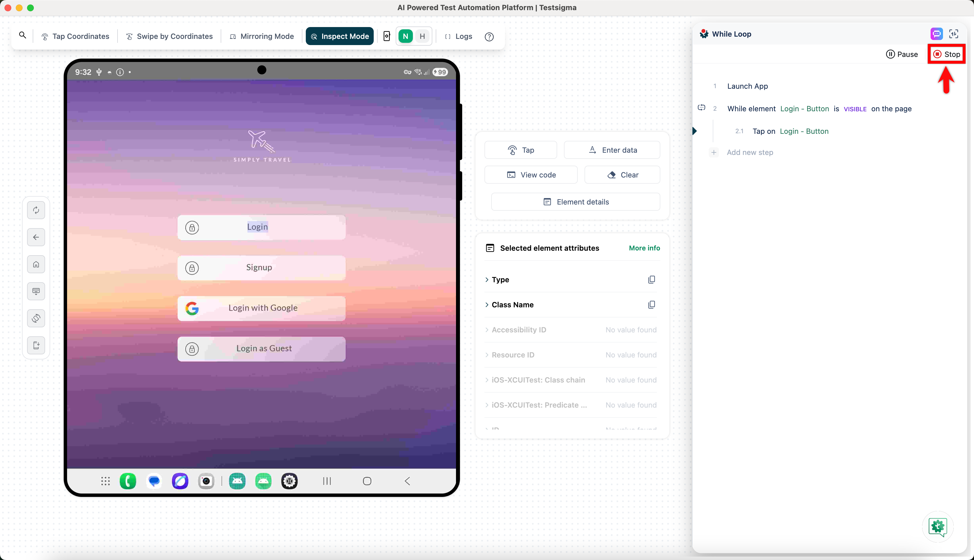Open the More info link
The image size is (974, 560).
(x=644, y=248)
